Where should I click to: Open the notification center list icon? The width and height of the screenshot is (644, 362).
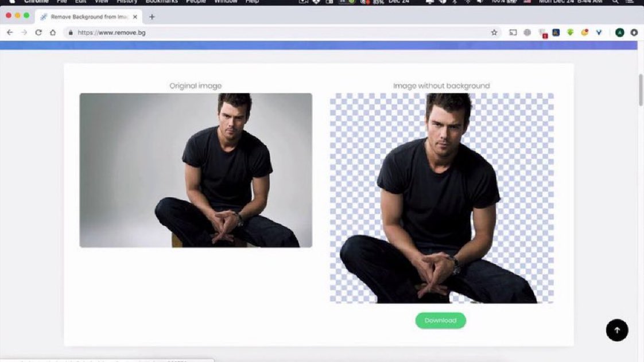click(630, 2)
